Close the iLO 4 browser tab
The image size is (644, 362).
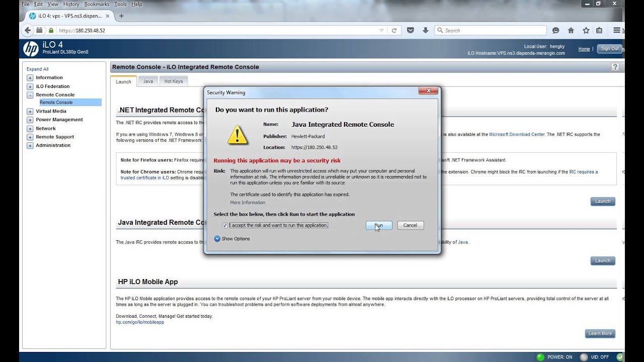[x=107, y=16]
